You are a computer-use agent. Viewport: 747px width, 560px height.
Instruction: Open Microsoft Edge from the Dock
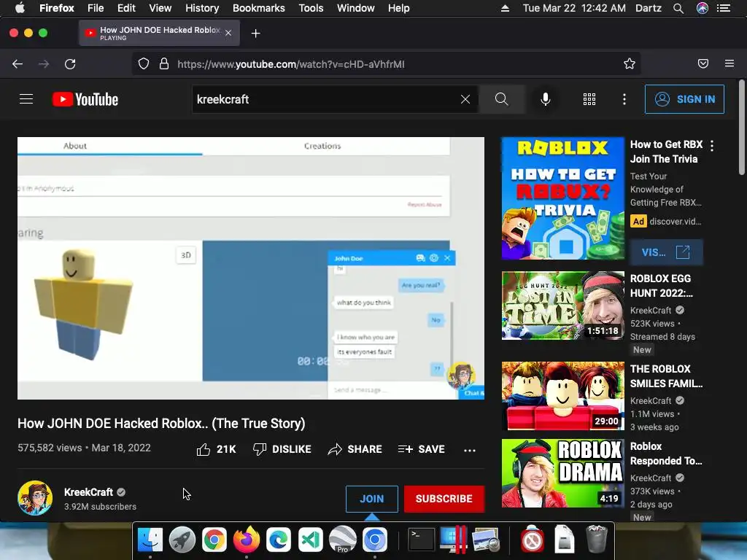pyautogui.click(x=278, y=540)
